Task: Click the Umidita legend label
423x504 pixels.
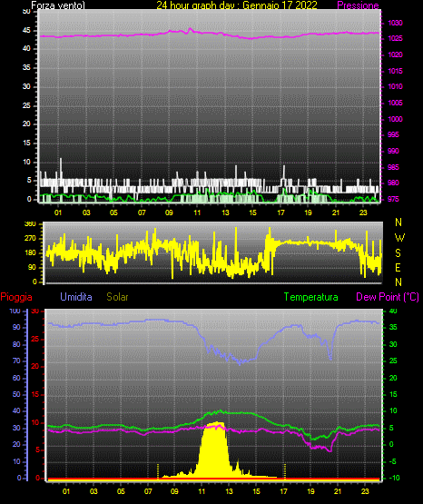Action: pyautogui.click(x=76, y=297)
